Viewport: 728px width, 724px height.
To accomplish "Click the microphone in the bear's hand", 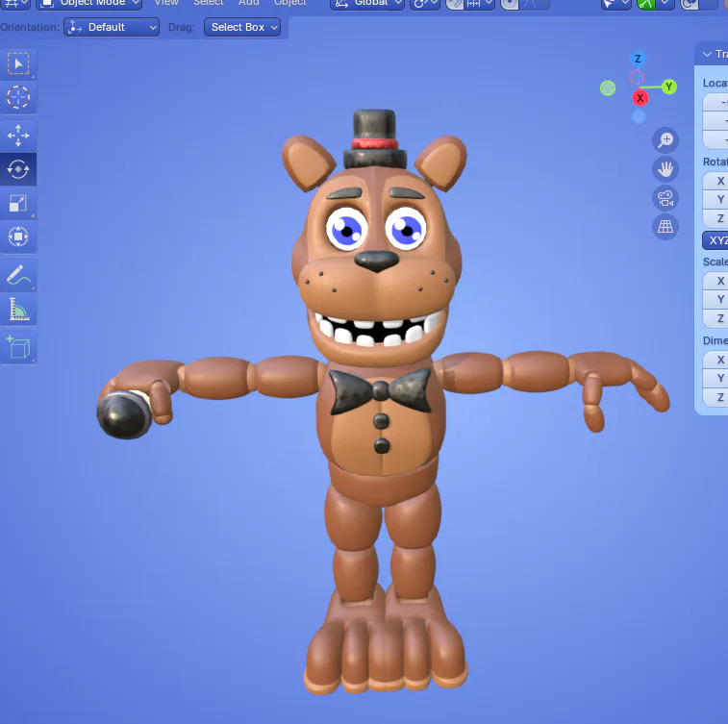I will click(x=124, y=414).
